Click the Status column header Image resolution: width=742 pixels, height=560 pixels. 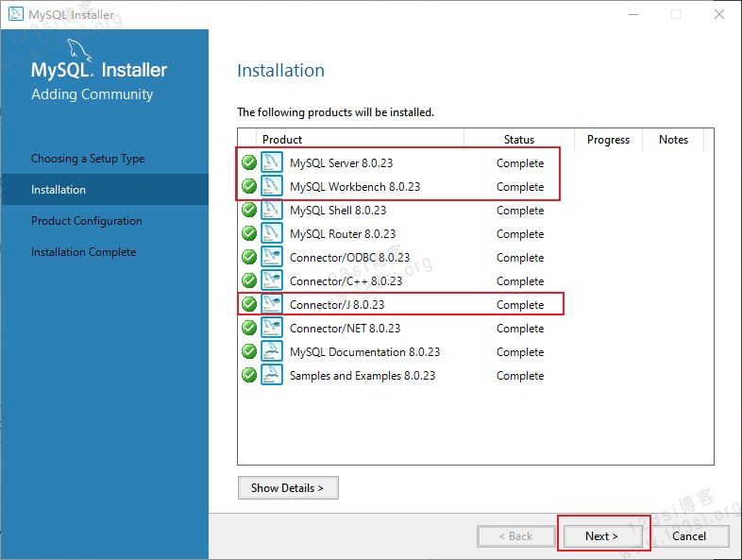point(518,139)
